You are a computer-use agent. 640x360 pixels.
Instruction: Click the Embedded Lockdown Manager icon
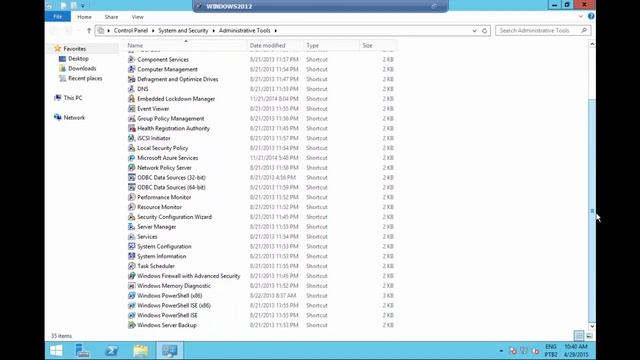click(131, 99)
